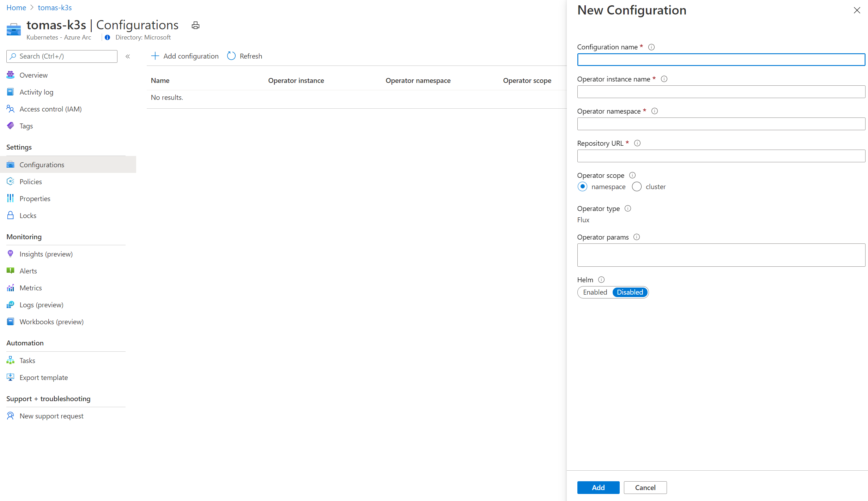Viewport: 868px width, 501px height.
Task: Click the blue Add button
Action: 598,488
